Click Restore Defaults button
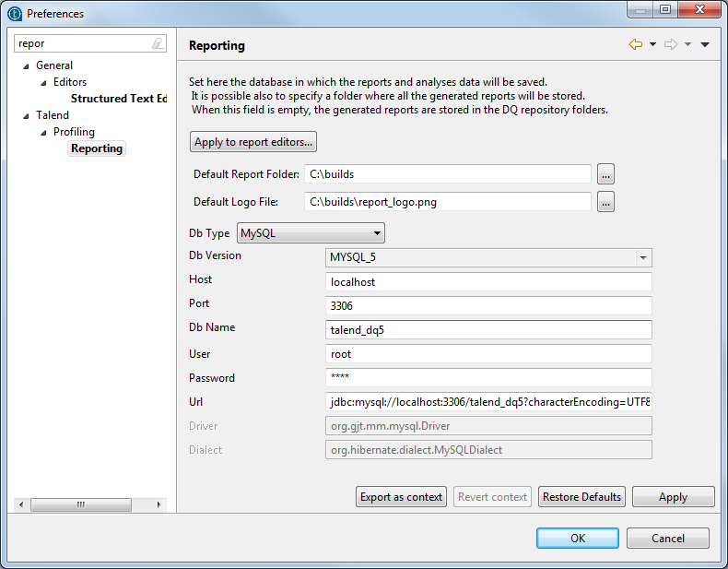Viewport: 728px width, 569px height. click(x=581, y=497)
